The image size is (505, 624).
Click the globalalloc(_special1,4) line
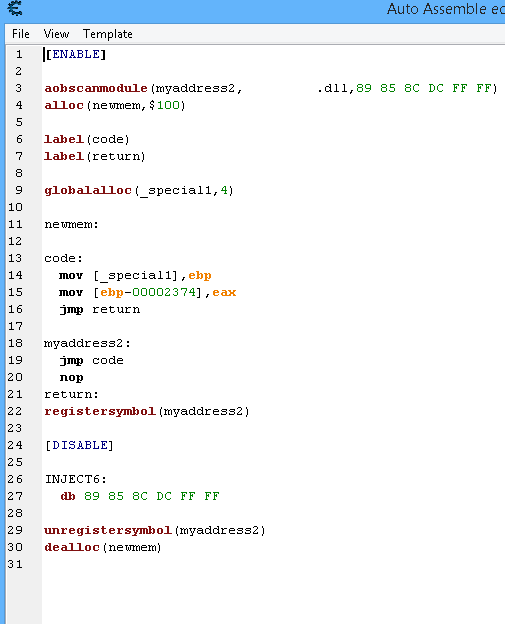click(x=139, y=190)
